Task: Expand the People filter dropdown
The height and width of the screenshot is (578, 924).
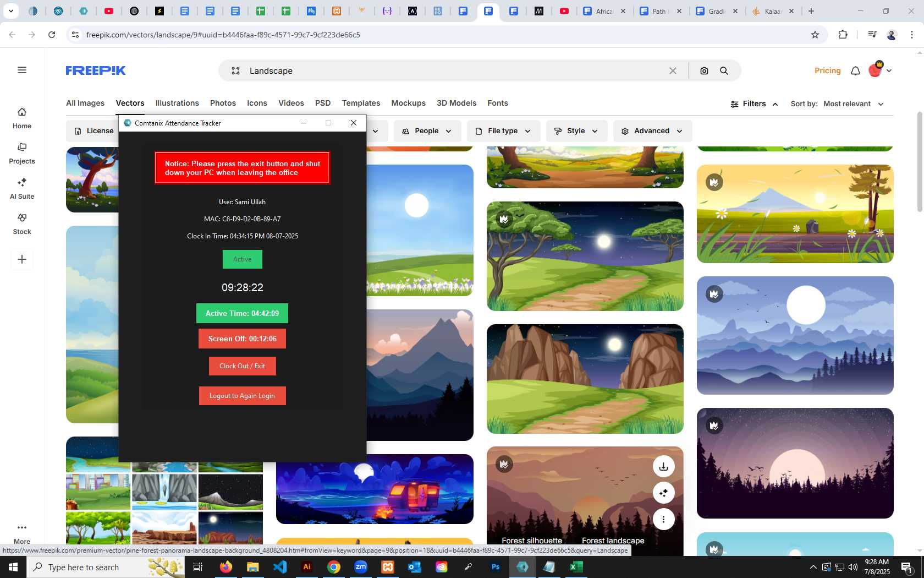Action: 427,131
